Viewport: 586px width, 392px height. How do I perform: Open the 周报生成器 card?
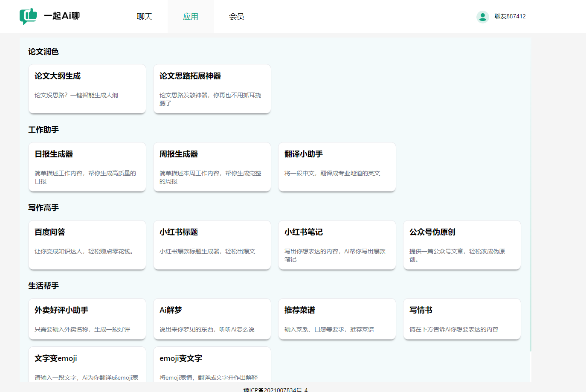(212, 167)
